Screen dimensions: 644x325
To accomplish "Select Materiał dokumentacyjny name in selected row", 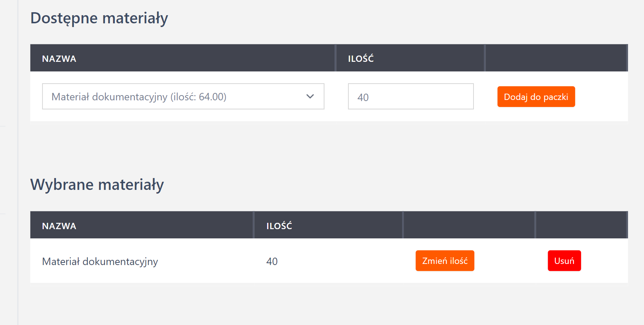I will [100, 262].
